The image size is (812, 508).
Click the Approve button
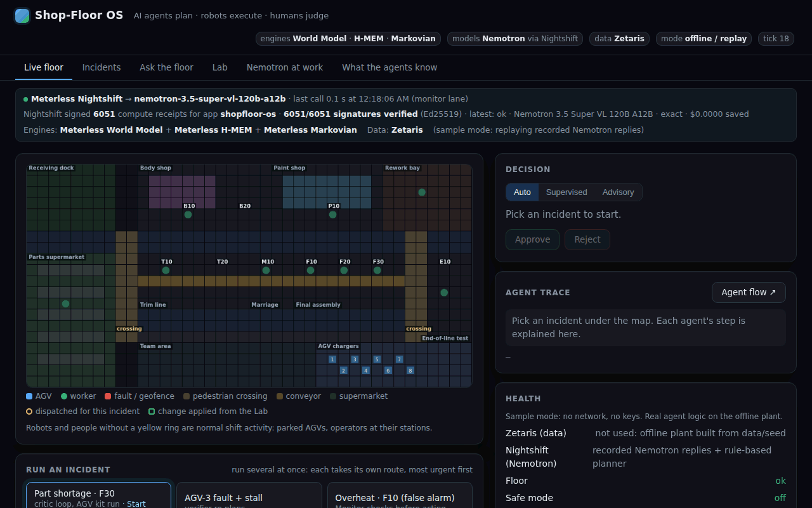pyautogui.click(x=532, y=239)
